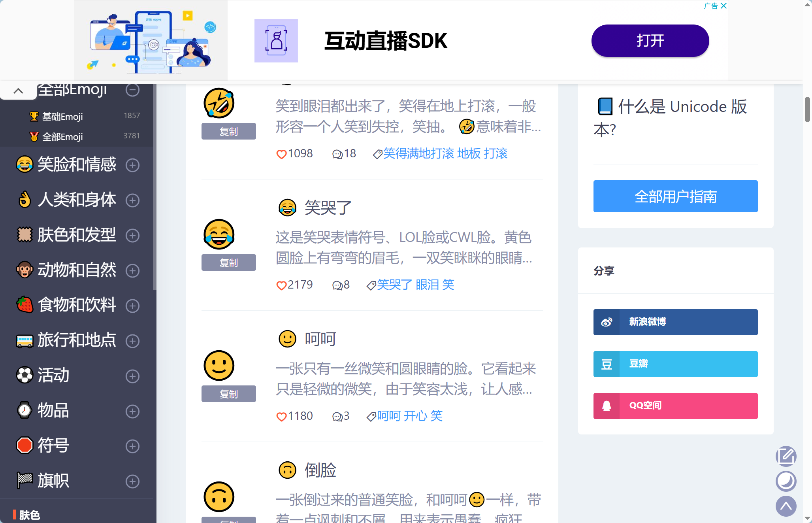Share to 豆瓣
Image resolution: width=812 pixels, height=523 pixels.
675,364
